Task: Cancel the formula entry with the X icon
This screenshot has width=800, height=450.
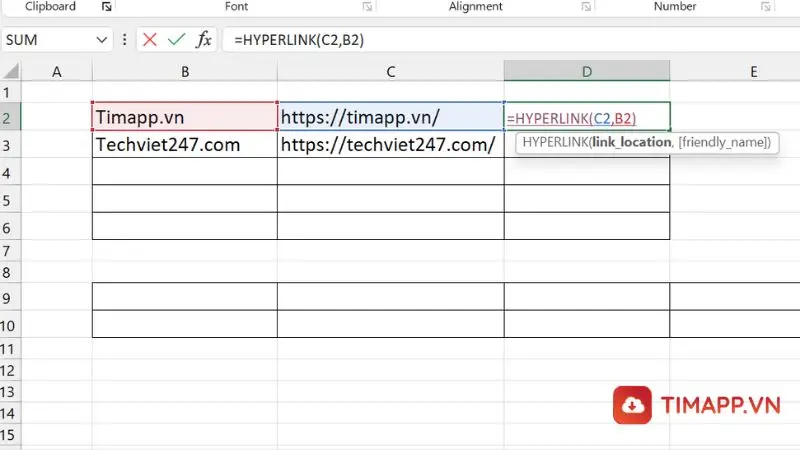Action: click(149, 40)
